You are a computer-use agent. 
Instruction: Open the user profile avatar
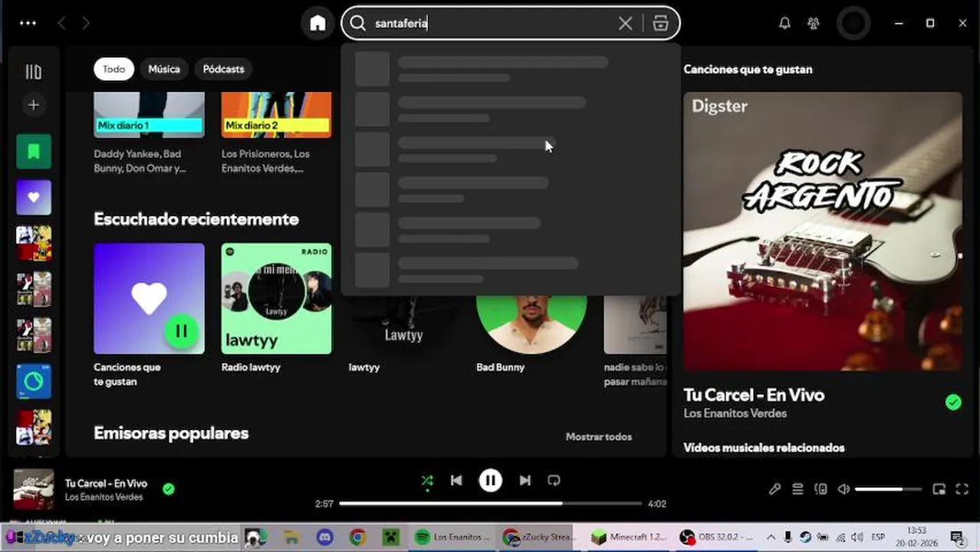pos(853,23)
